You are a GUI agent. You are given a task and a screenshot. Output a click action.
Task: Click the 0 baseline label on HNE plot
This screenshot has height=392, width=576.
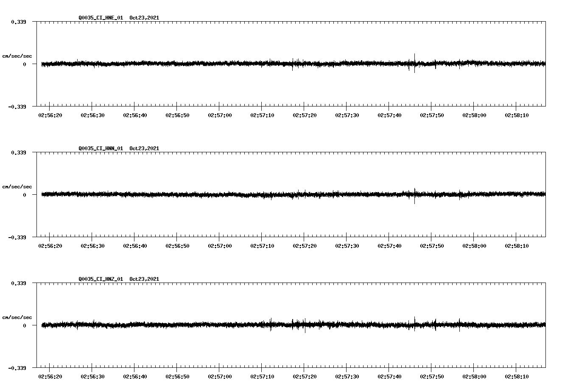[24, 64]
